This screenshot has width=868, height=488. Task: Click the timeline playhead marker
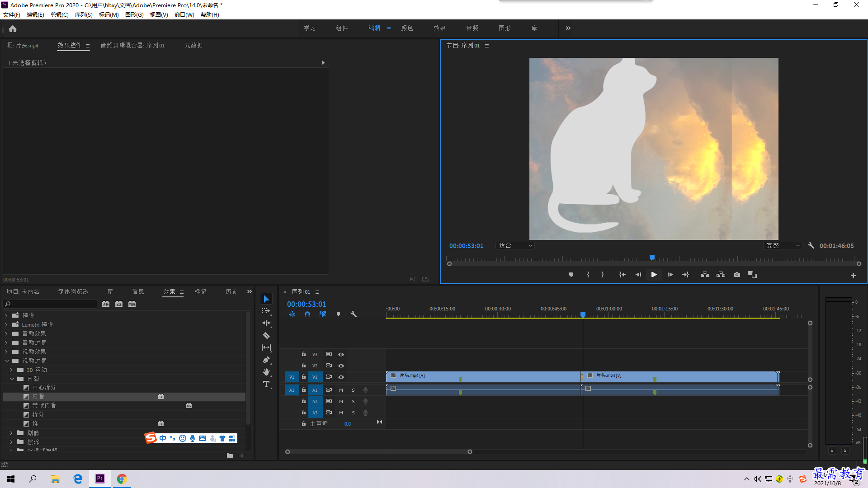tap(583, 314)
